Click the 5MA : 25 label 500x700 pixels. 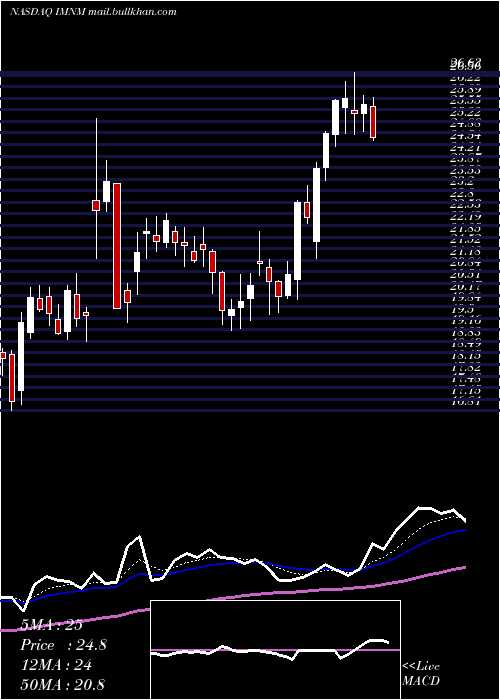51,625
